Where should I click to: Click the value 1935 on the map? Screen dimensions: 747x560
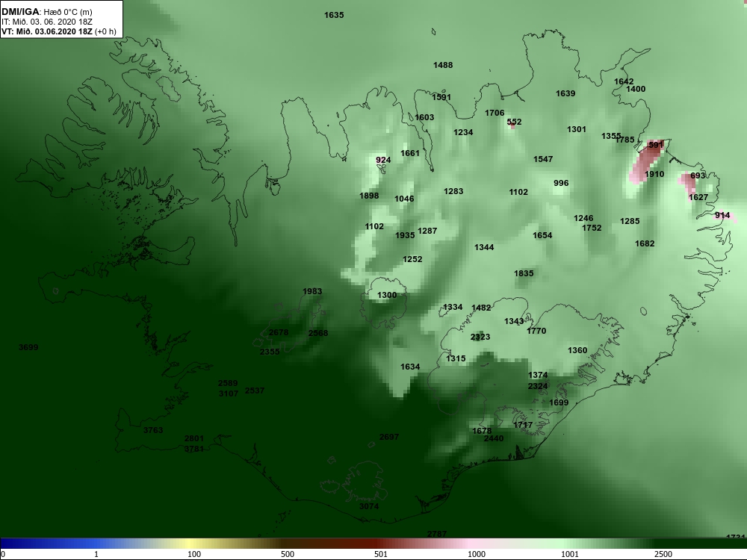click(405, 235)
